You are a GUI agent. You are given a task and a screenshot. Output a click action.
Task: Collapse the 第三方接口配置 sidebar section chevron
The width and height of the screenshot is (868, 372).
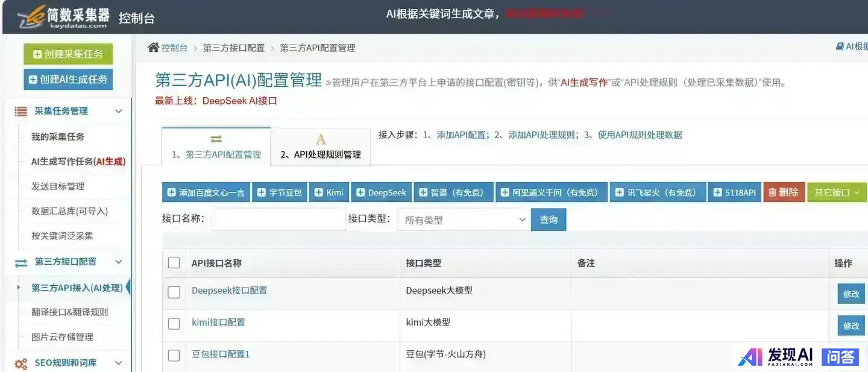(x=119, y=262)
